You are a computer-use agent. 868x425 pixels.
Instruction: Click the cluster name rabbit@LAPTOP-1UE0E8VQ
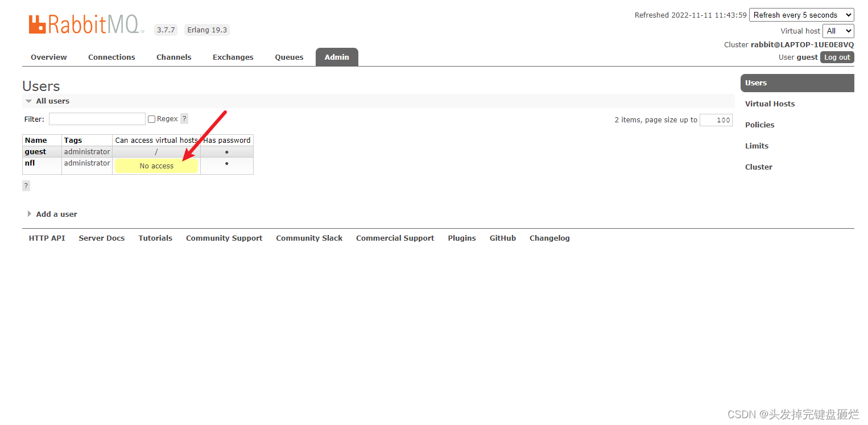coord(802,44)
